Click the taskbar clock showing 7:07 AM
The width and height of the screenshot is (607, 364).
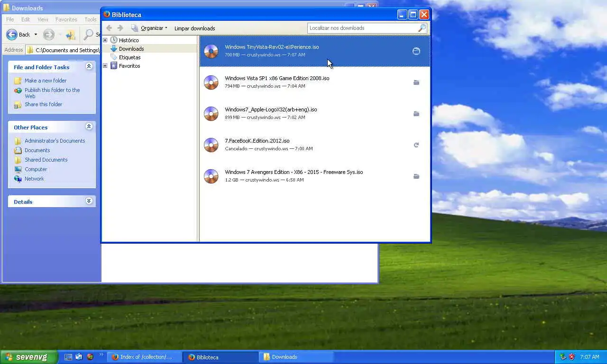(x=589, y=357)
